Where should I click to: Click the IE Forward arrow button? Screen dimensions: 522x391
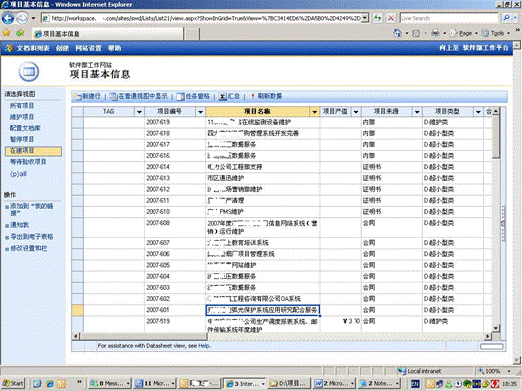coord(22,18)
